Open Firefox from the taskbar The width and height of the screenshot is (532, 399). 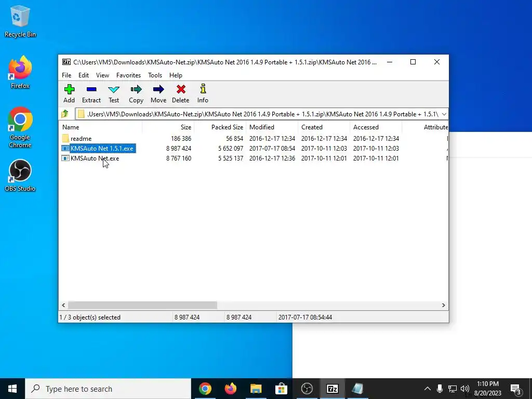tap(231, 389)
